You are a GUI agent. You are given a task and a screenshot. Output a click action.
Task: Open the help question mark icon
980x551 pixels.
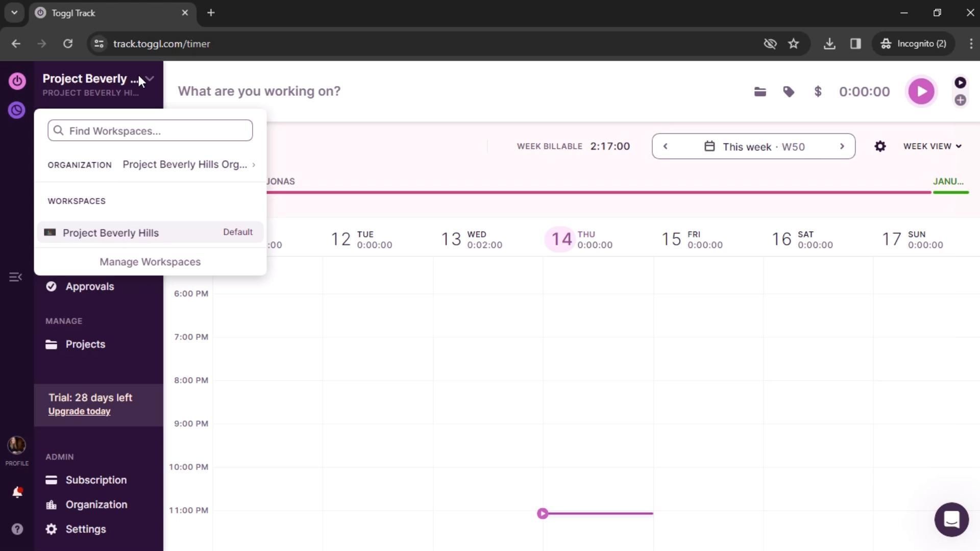pyautogui.click(x=17, y=529)
